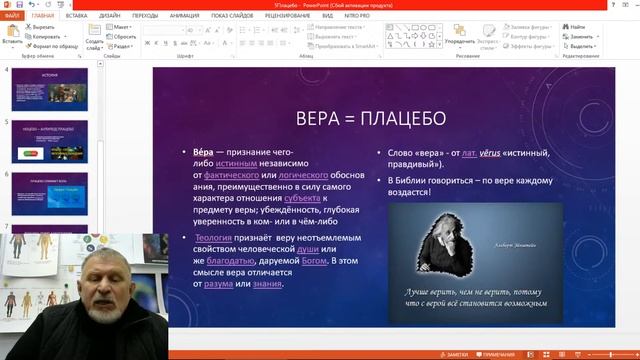This screenshot has width=640, height=360.
Task: Open the Раздел section dropdown
Action: (x=120, y=47)
